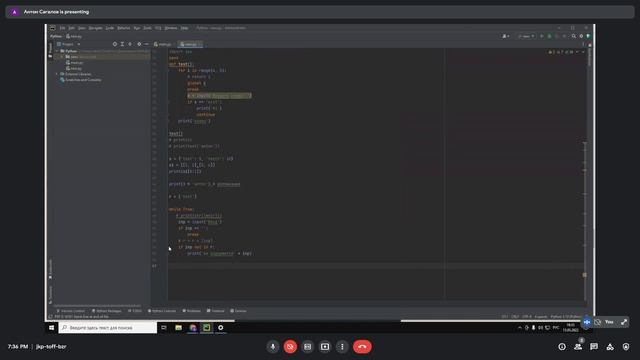This screenshot has height=360, width=640.
Task: Switch to PyCharm taskbar icon
Action: [207, 328]
